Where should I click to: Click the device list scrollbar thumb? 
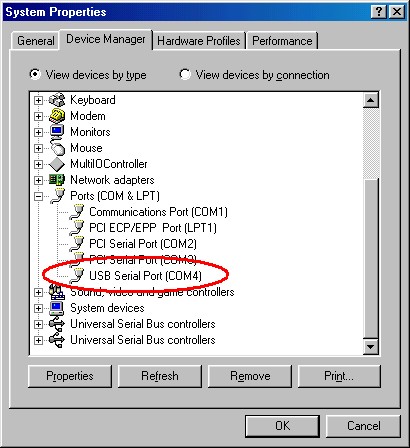click(x=371, y=259)
